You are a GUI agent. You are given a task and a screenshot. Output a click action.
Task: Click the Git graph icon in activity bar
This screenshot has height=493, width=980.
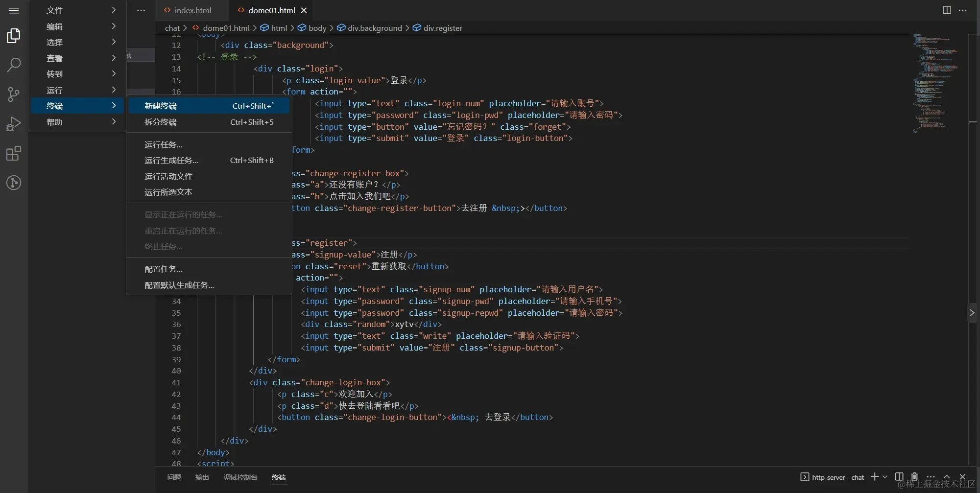click(14, 183)
